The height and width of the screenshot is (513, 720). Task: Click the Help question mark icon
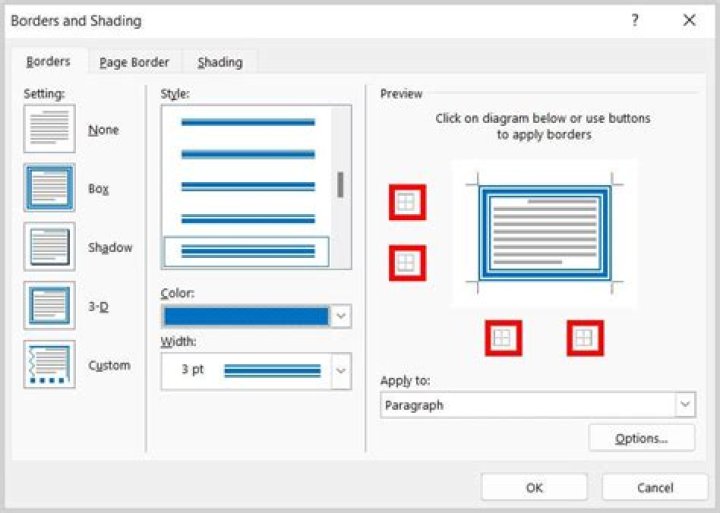(635, 20)
